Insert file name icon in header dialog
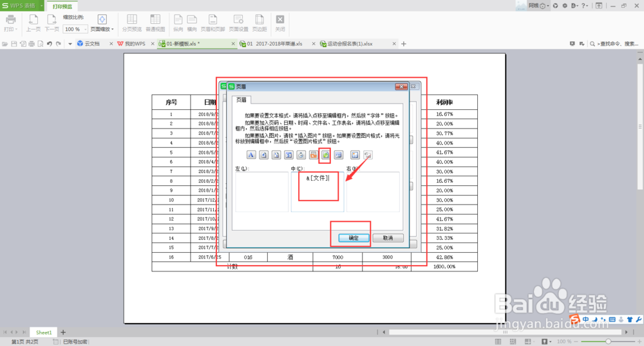Screen dimensions: 644x346 [326, 154]
